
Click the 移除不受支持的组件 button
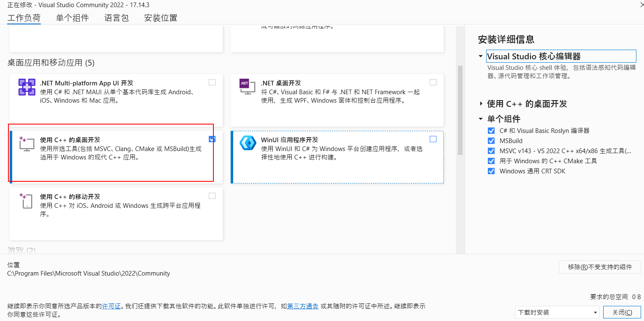(x=600, y=267)
